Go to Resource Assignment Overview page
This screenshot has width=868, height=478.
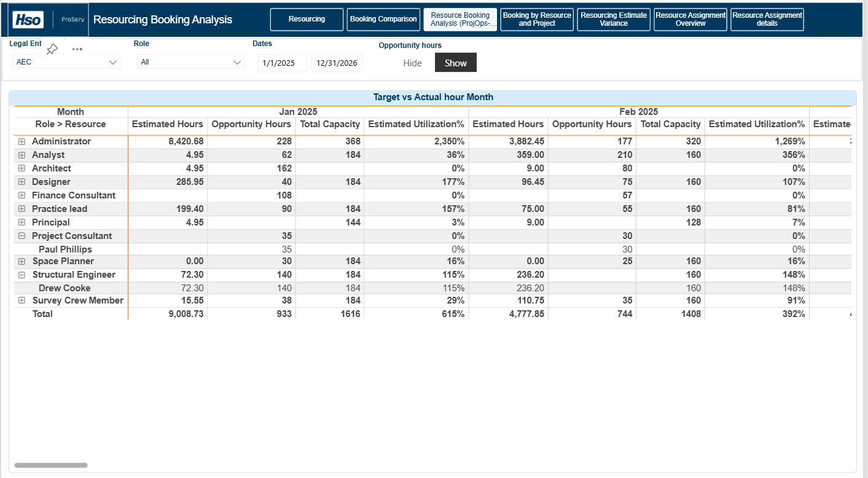(x=690, y=19)
